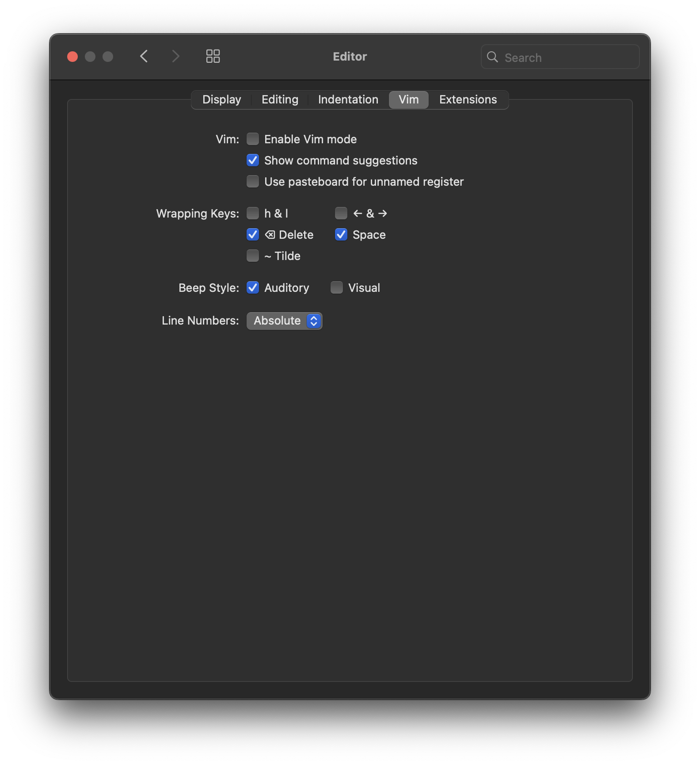This screenshot has height=765, width=700.
Task: Click the Wrapping Keys label
Action: [x=198, y=214]
